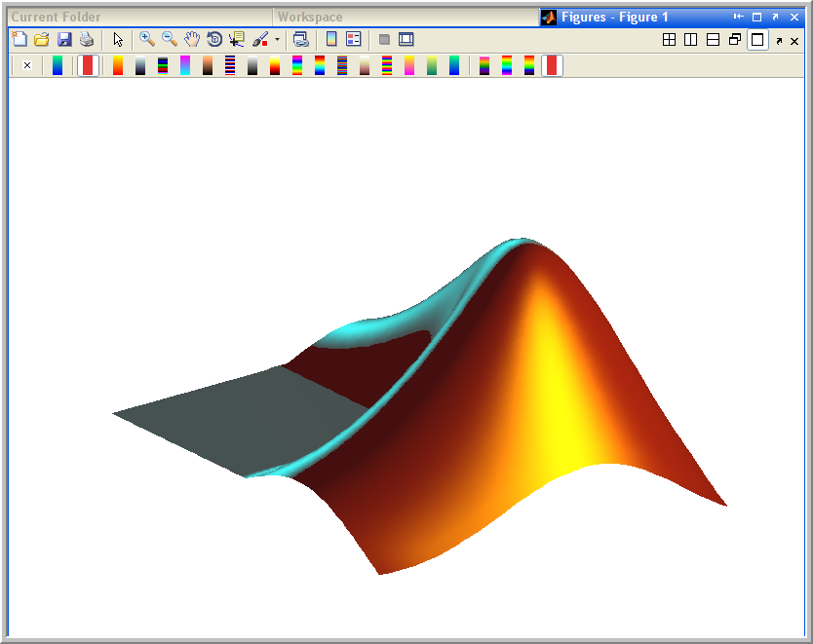Image resolution: width=813 pixels, height=644 pixels.
Task: Toggle the Zoom Out tool
Action: [169, 39]
